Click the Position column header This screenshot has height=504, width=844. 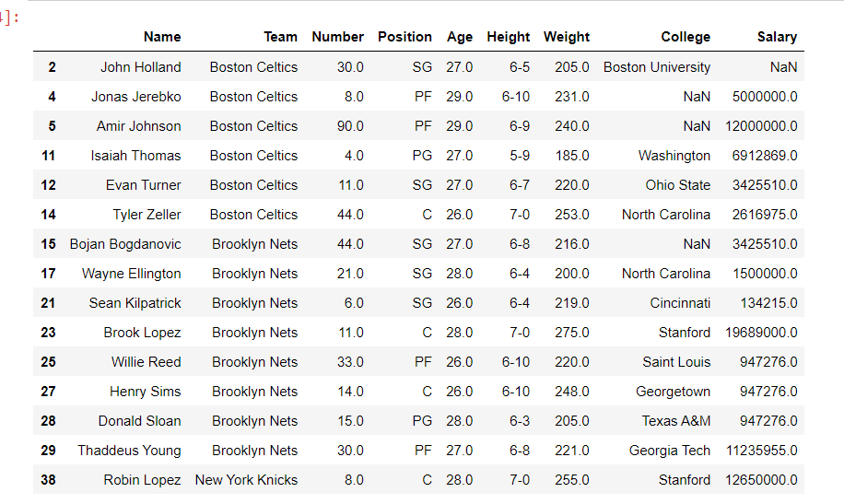pos(404,37)
